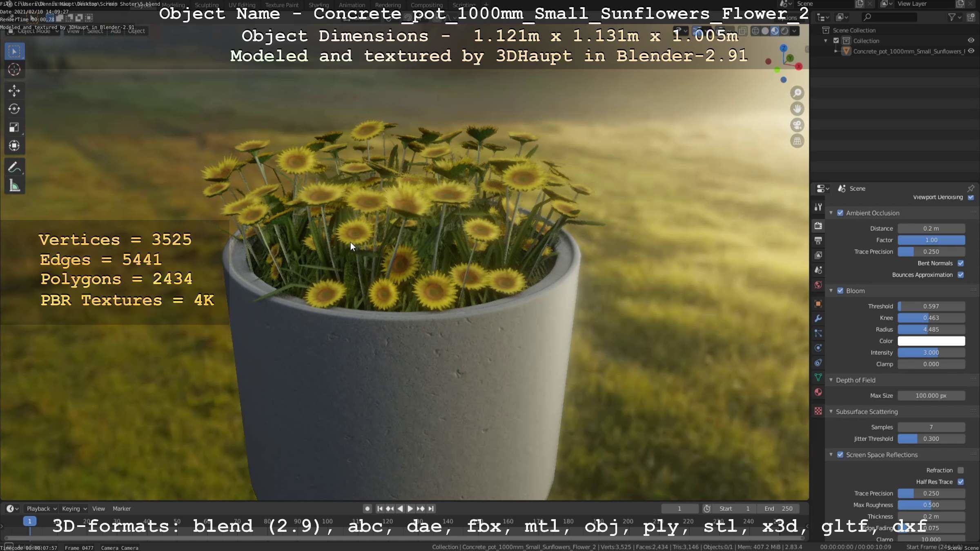Switch to the Animation workspace tab
The image size is (980, 551).
(352, 5)
